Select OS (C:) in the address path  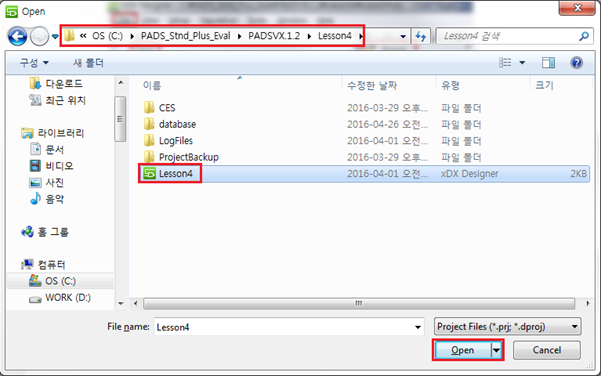tap(107, 36)
